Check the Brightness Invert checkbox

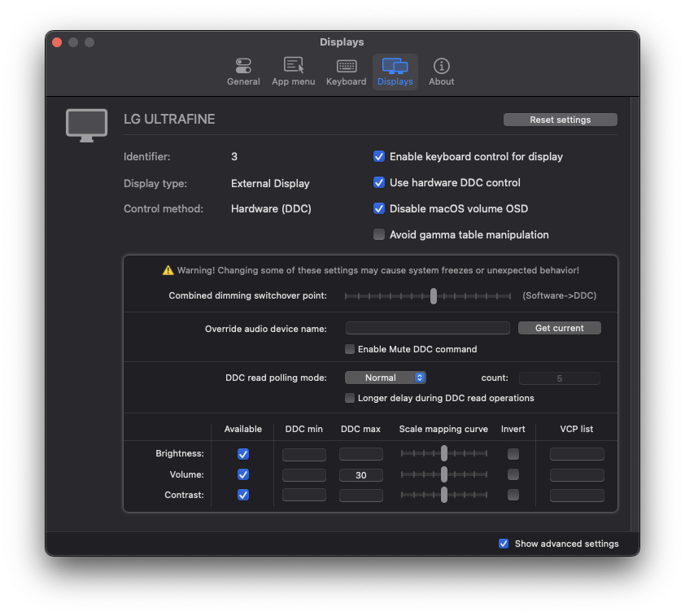click(513, 454)
